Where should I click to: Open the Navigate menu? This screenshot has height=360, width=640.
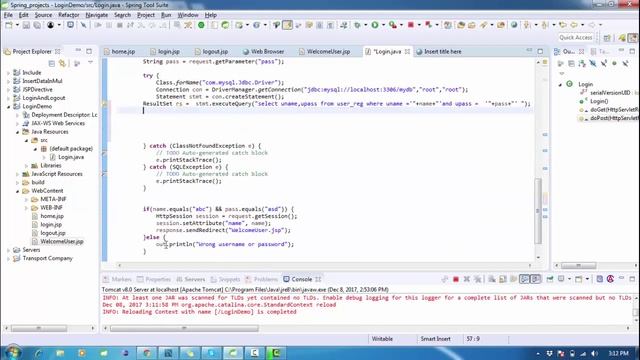coord(97,15)
